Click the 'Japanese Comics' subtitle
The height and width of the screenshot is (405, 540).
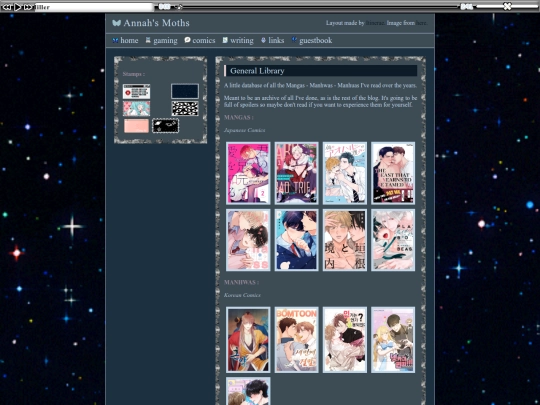(x=245, y=130)
